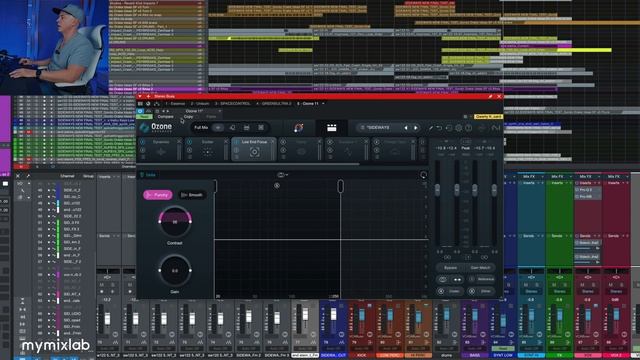Click the Paste button

211,117
